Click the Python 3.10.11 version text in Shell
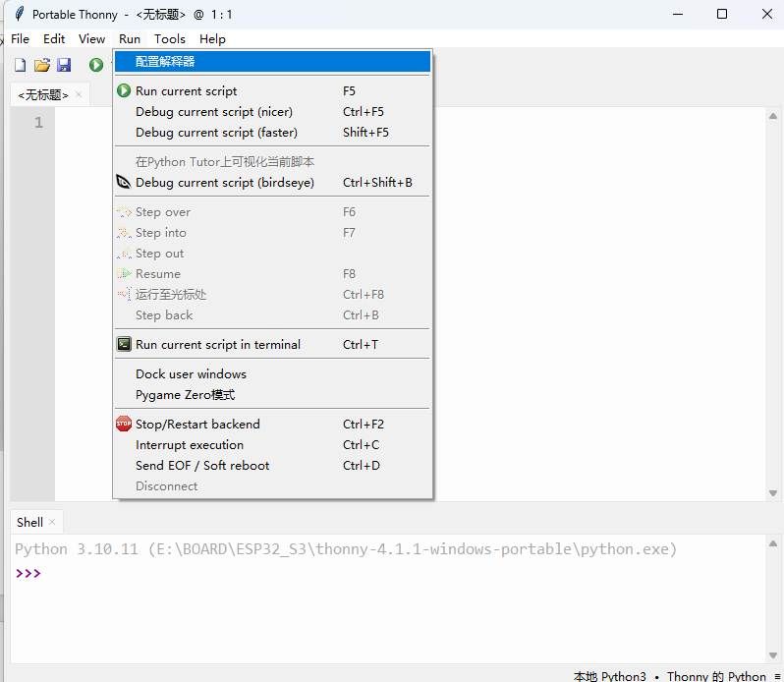 (x=76, y=549)
